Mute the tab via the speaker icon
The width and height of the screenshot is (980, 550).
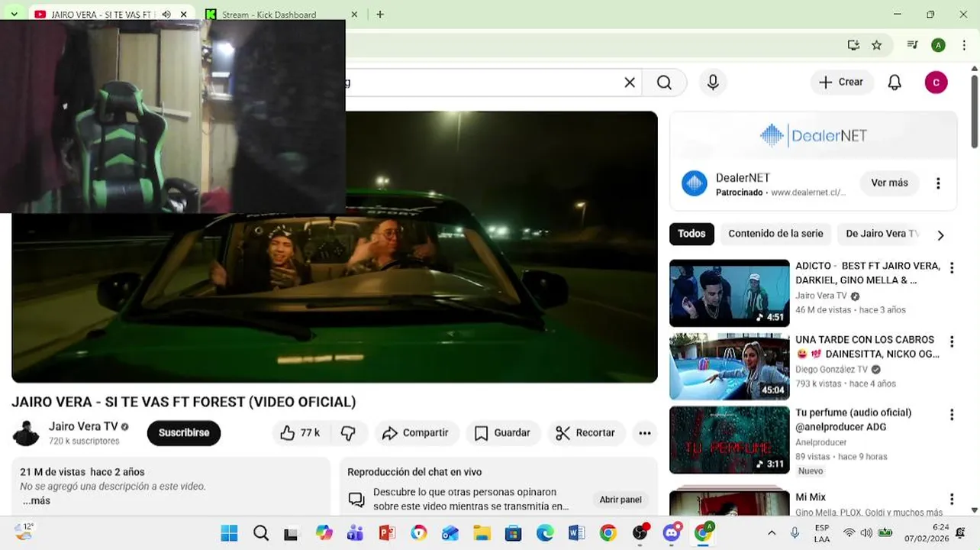(x=166, y=15)
